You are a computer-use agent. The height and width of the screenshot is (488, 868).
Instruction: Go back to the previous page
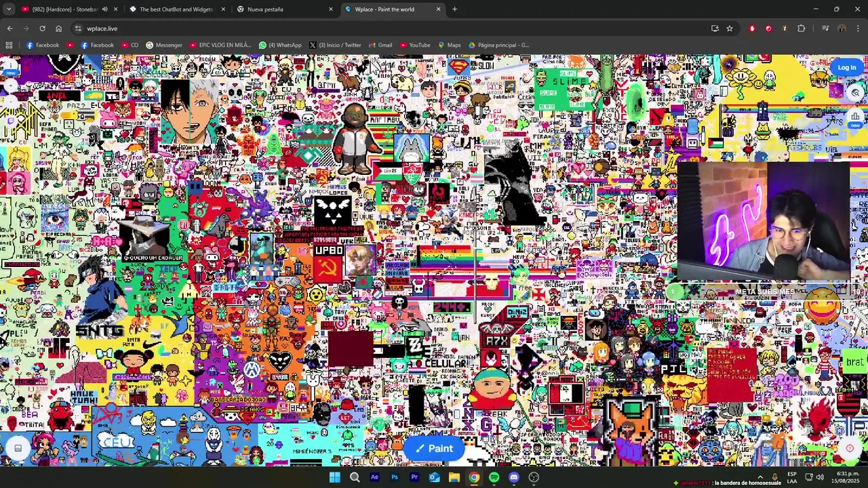click(x=9, y=28)
